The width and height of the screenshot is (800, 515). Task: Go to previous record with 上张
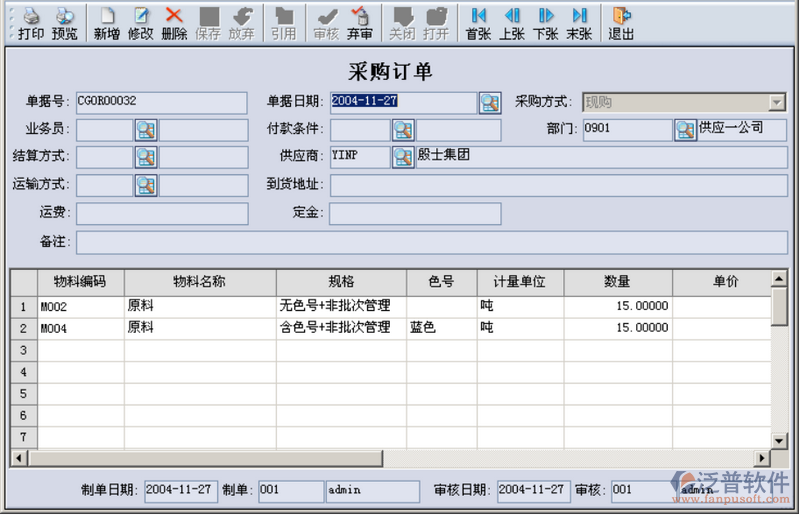click(x=512, y=22)
